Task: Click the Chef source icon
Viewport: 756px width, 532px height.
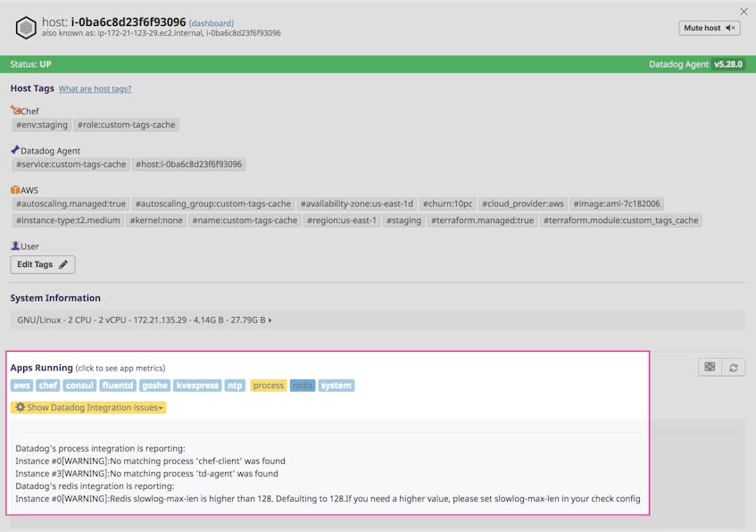Action: click(15, 111)
